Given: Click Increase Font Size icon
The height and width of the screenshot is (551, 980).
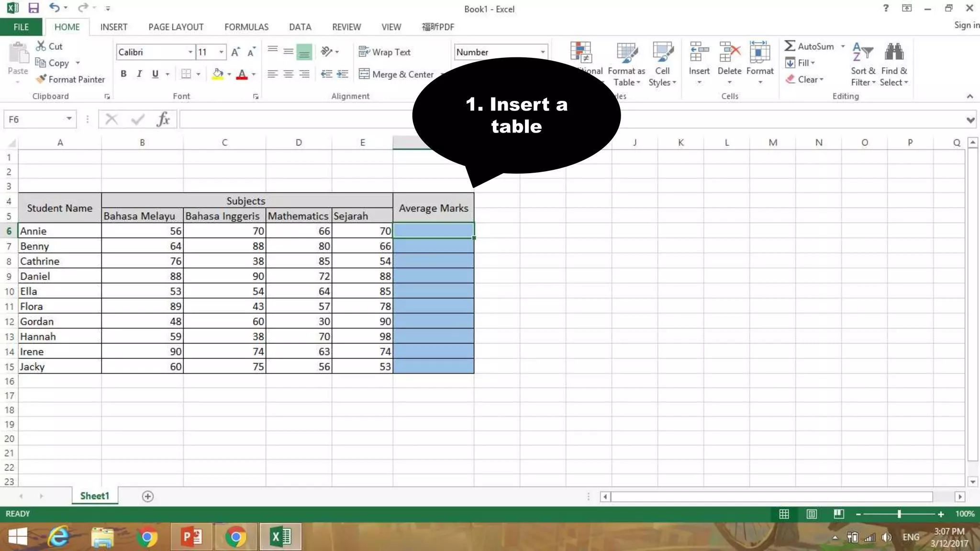Looking at the screenshot, I should click(x=235, y=52).
